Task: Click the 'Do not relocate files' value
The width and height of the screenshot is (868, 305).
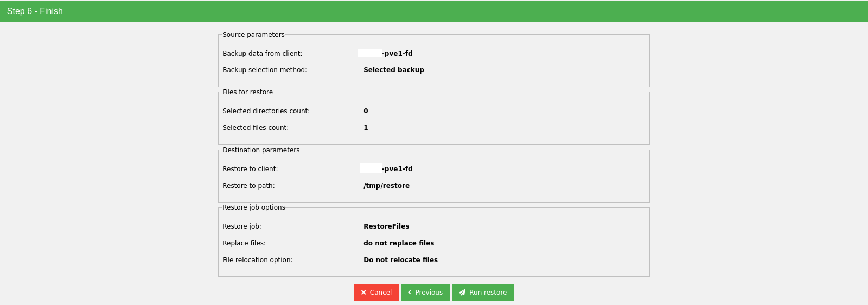Action: (400, 260)
